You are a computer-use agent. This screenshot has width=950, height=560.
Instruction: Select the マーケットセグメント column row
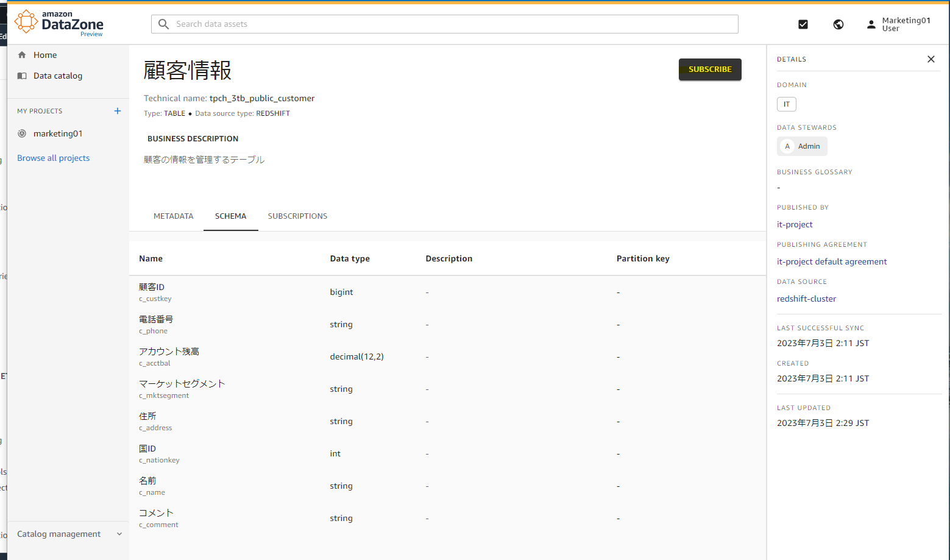[447, 389]
